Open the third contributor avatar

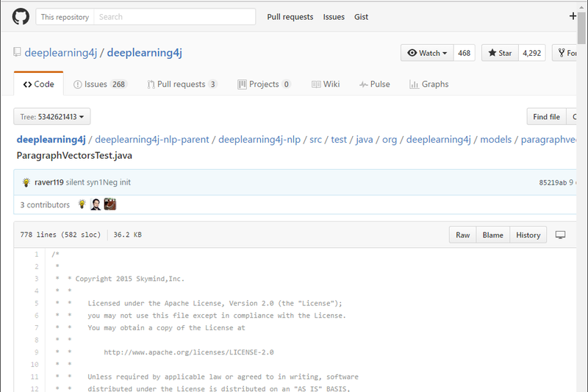point(110,204)
